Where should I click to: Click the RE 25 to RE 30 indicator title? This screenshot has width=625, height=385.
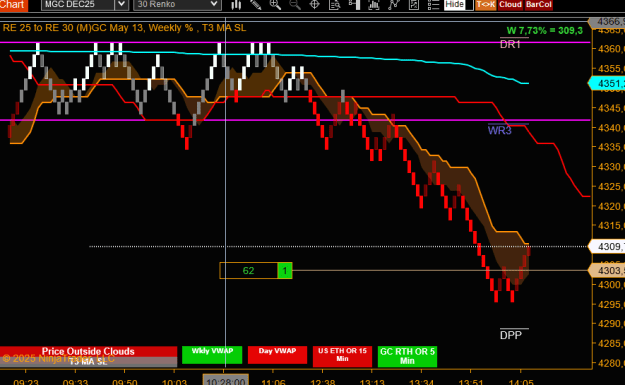(x=124, y=28)
